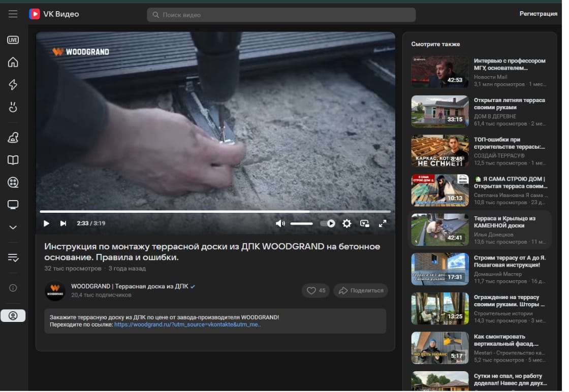Toggle the autoplay switch in player
Screen dimensions: 569x392
[328, 223]
